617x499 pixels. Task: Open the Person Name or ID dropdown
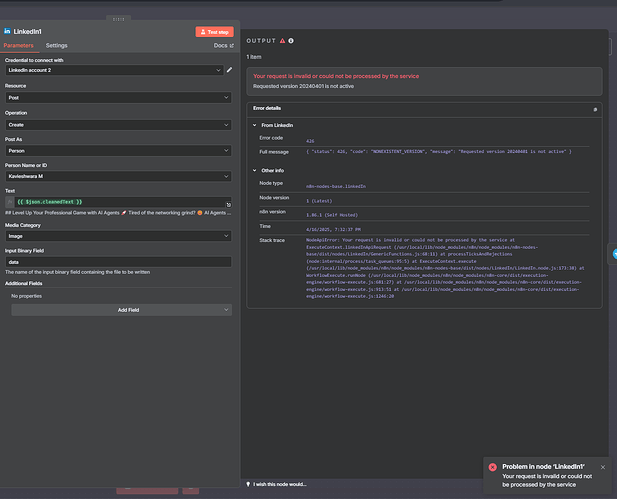[x=118, y=176]
